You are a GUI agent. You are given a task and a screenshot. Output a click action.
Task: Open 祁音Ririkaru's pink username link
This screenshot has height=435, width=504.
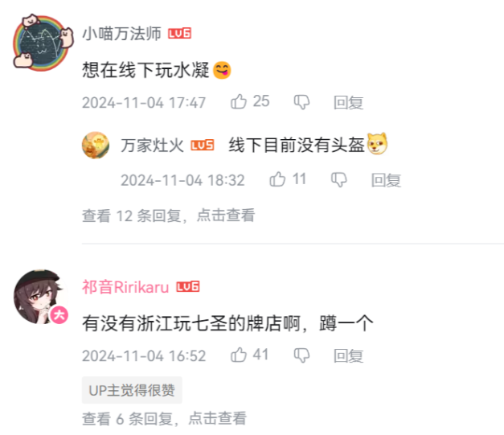tap(125, 287)
